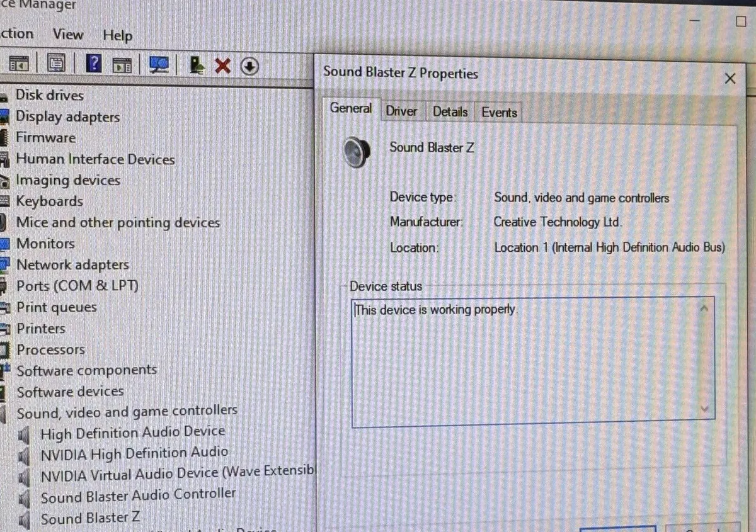Select the Disk drives category

(x=50, y=95)
